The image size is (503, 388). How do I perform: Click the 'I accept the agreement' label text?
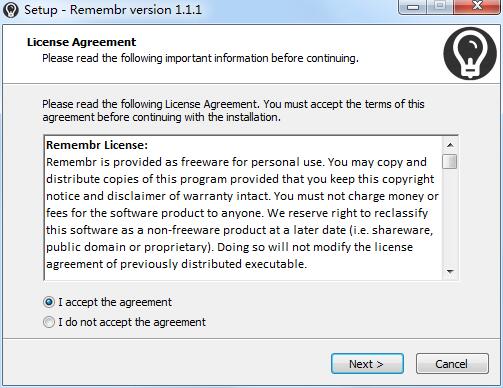coord(115,302)
